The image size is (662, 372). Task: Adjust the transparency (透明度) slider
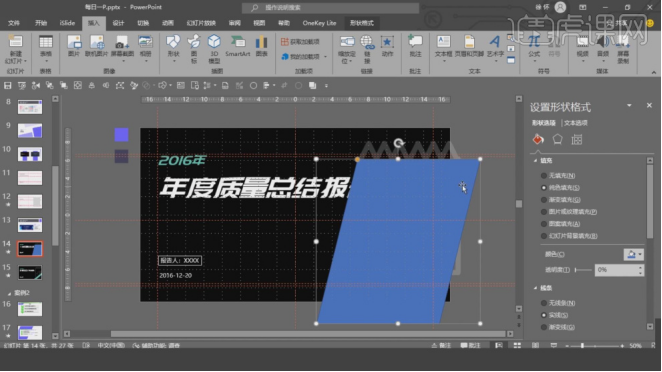point(583,270)
